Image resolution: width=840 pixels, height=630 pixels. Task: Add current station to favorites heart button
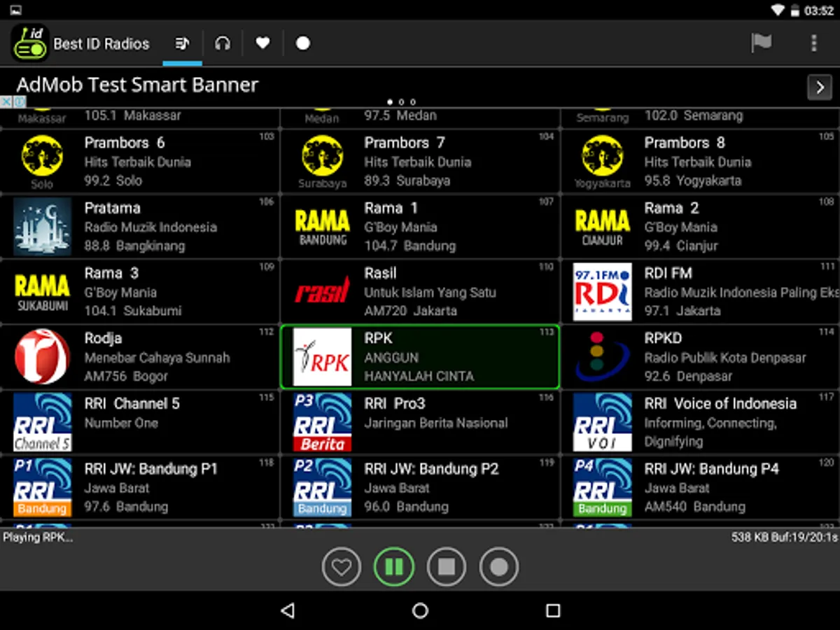(341, 566)
